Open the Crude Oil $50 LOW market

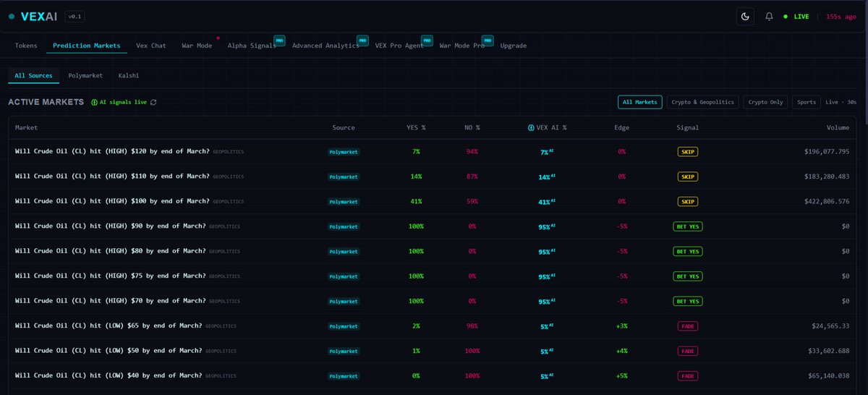point(108,350)
